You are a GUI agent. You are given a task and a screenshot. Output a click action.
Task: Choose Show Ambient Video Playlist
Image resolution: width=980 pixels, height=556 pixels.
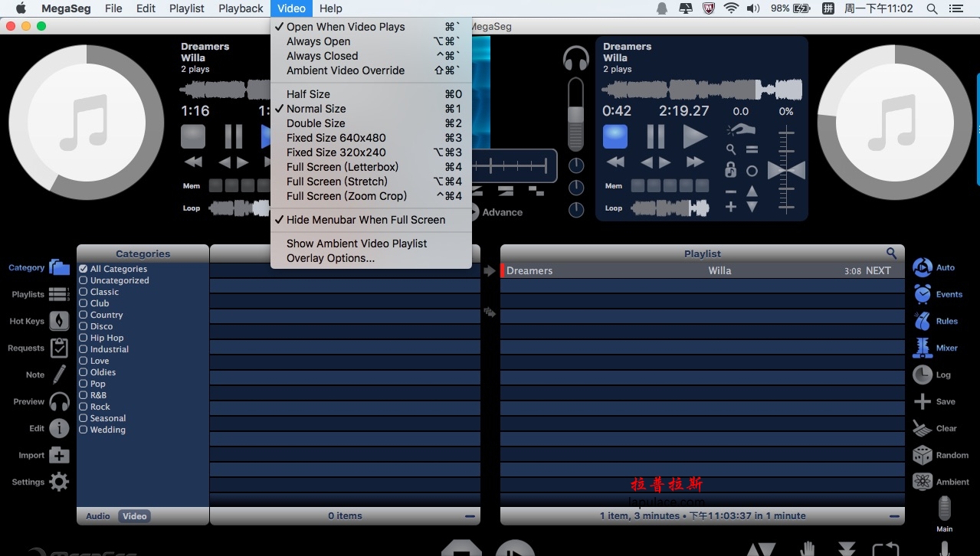pyautogui.click(x=371, y=244)
